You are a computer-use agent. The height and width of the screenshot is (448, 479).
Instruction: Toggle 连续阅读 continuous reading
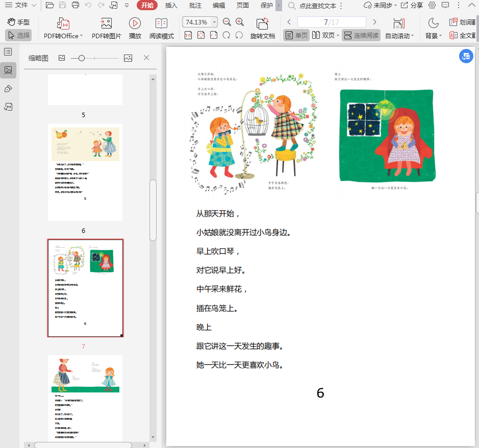[x=361, y=35]
